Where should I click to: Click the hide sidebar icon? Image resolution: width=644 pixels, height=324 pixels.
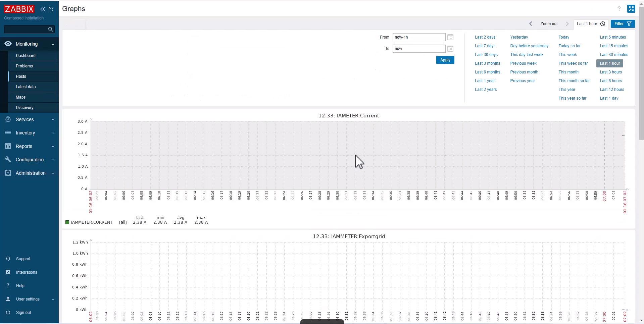51,9
